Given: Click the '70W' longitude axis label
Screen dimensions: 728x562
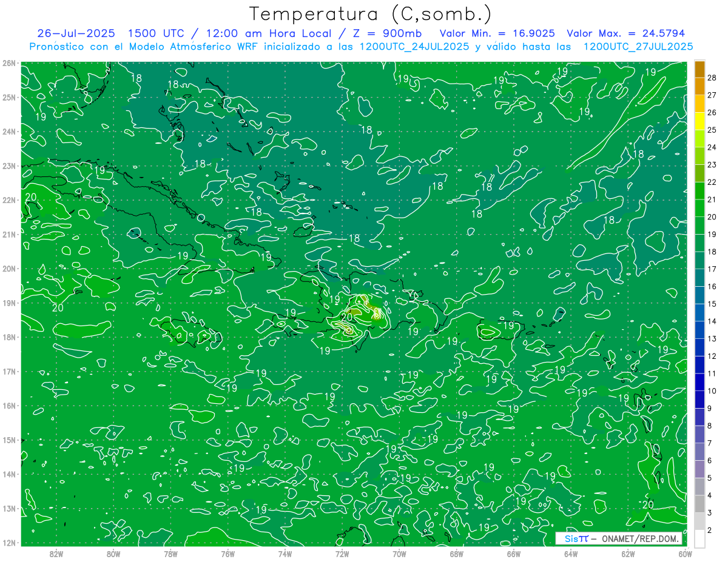Looking at the screenshot, I should pos(399,554).
